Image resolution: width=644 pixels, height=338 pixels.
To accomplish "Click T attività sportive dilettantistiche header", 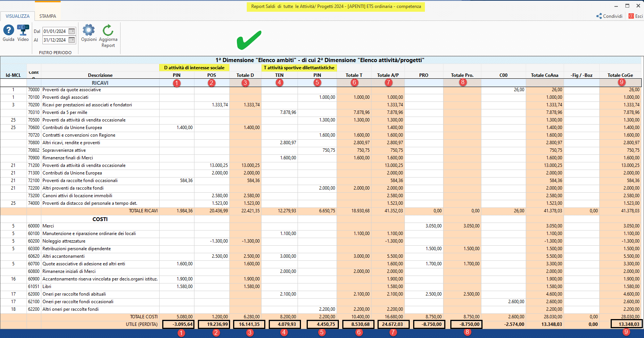I will coord(299,68).
